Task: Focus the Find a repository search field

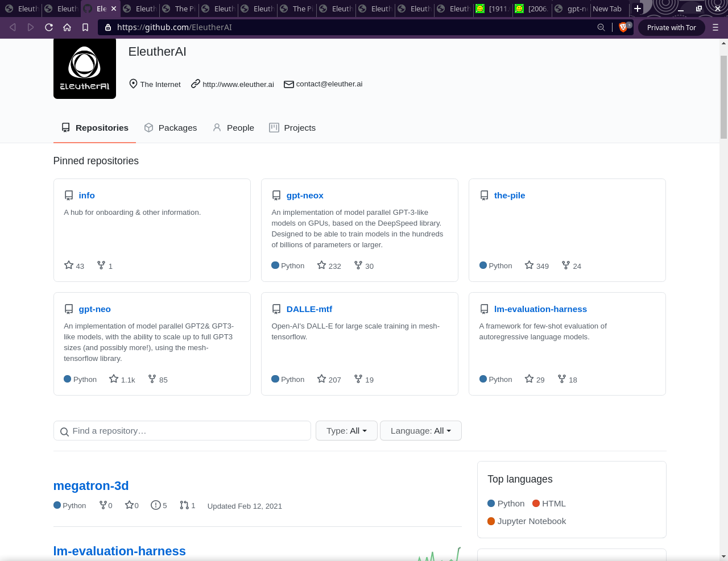Action: [182, 431]
